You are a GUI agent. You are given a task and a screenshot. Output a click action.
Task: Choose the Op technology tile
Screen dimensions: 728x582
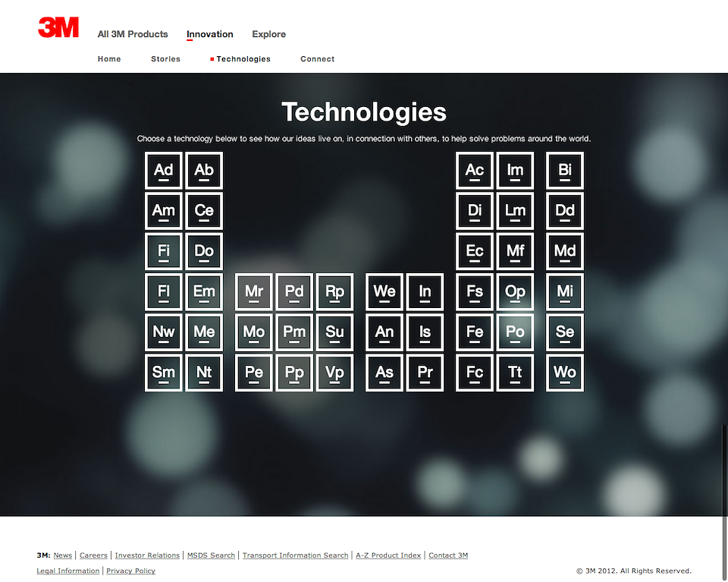coord(515,291)
